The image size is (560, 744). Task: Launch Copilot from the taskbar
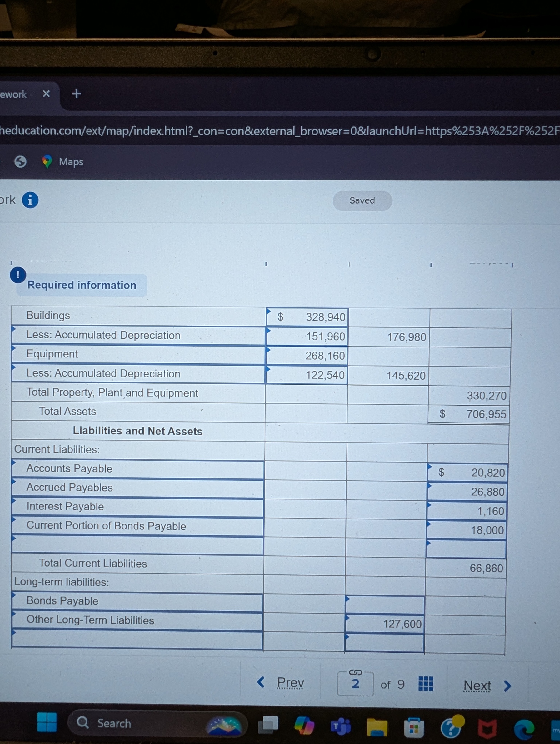pos(305,726)
